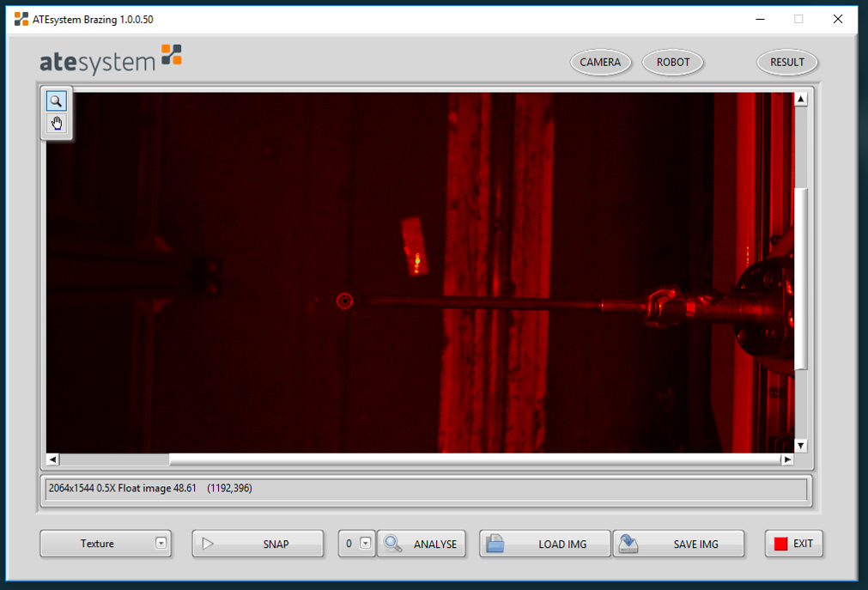Click the SAVE IMG button
This screenshot has width=868, height=590.
pos(678,544)
